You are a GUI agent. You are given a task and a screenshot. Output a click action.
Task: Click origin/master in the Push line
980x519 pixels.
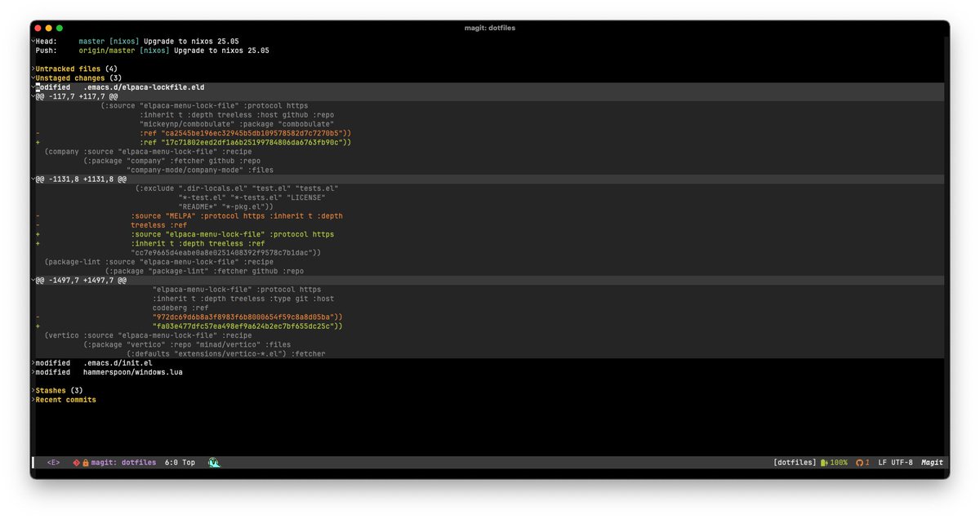(107, 51)
